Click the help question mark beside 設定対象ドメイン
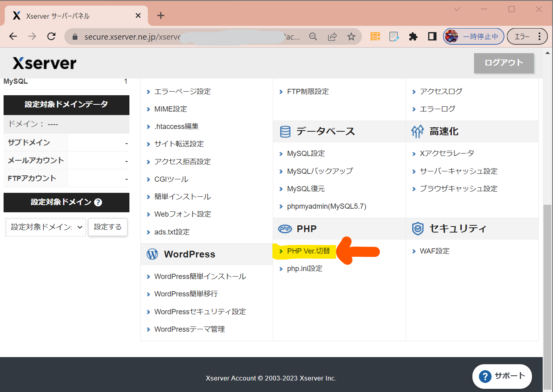 (98, 202)
